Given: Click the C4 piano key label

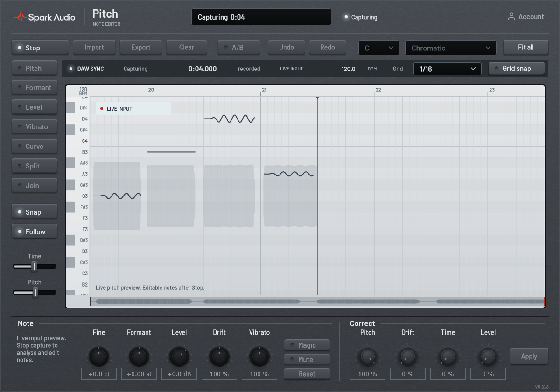Looking at the screenshot, I should (x=85, y=141).
